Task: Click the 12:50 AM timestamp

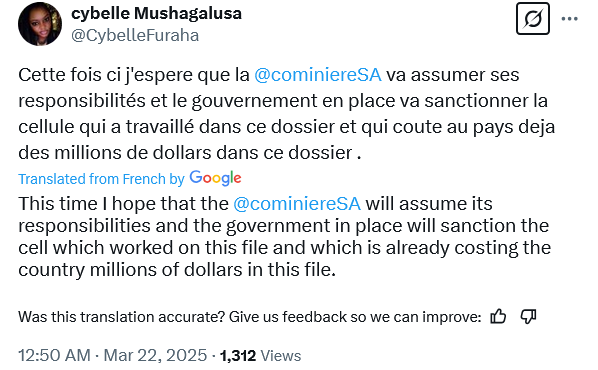Action: click(x=55, y=356)
